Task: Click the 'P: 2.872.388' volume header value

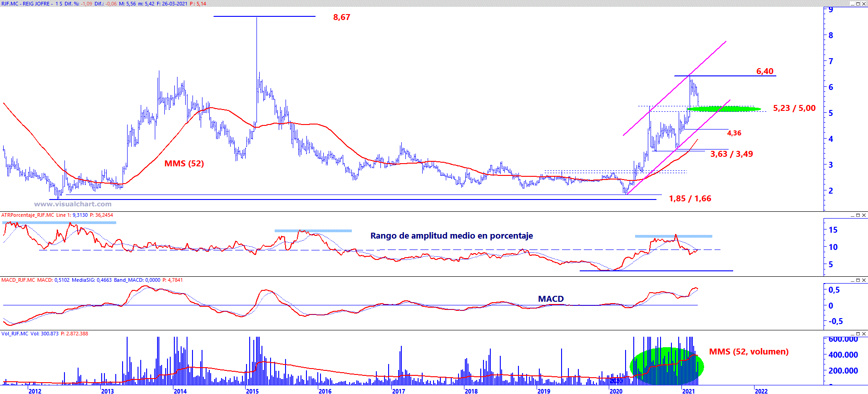Action: 74,334
